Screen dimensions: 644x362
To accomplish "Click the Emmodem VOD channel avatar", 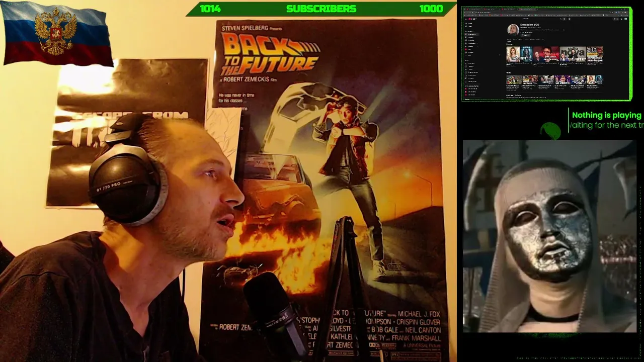I will (513, 29).
